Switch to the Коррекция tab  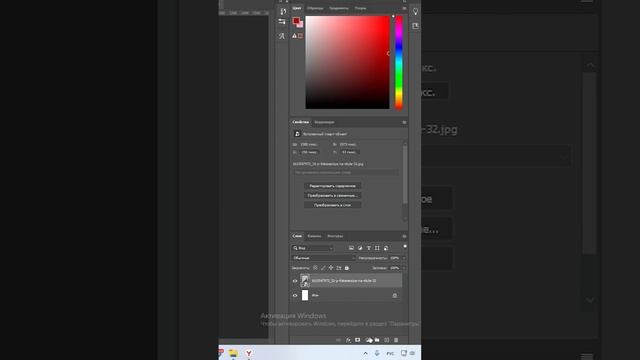coord(324,122)
